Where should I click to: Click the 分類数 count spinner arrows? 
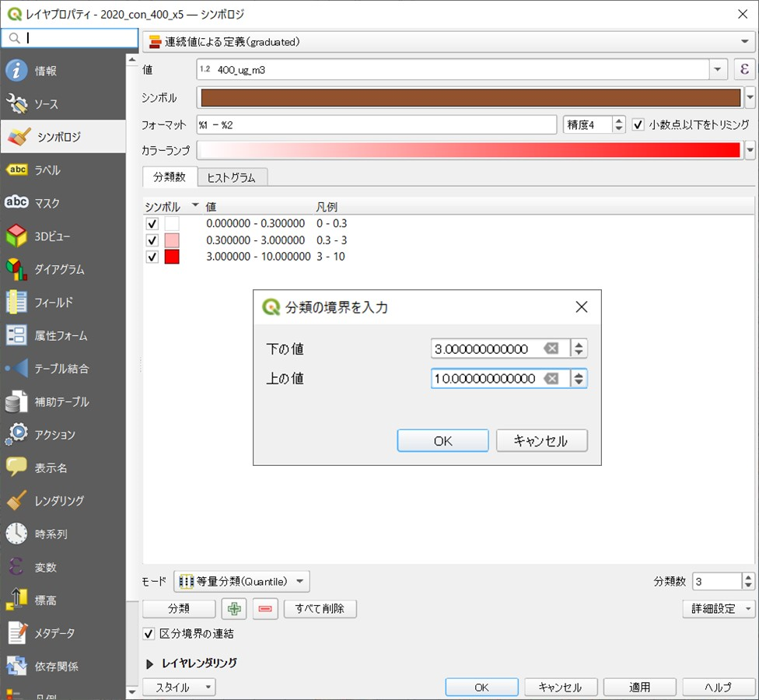tap(748, 581)
